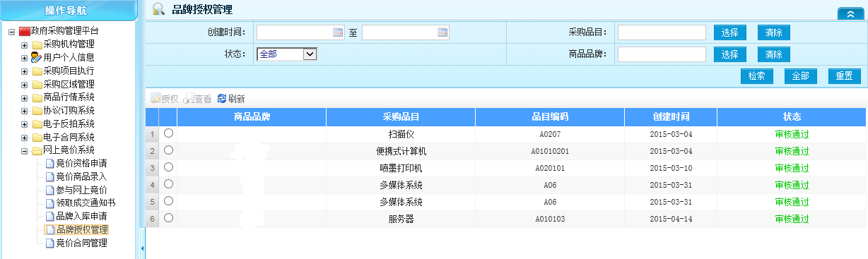The image size is (868, 259).
Task: Click cell A01010201 in the table
Action: (550, 151)
